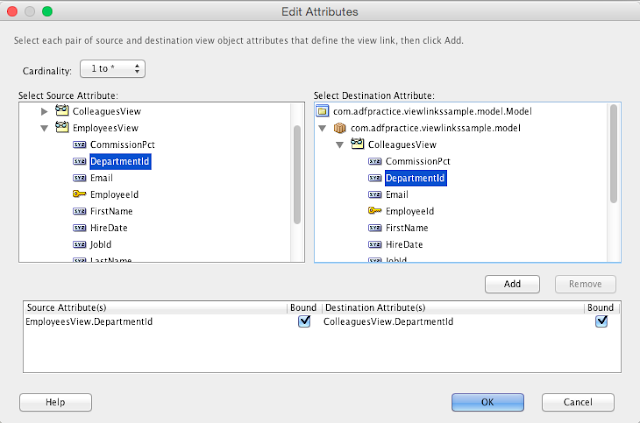Click the EmployeesView view object icon

(x=61, y=128)
